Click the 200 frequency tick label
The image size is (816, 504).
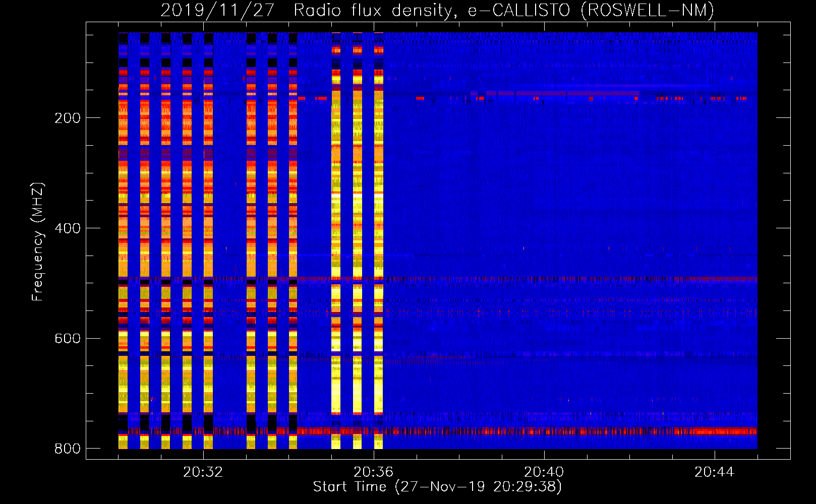68,118
